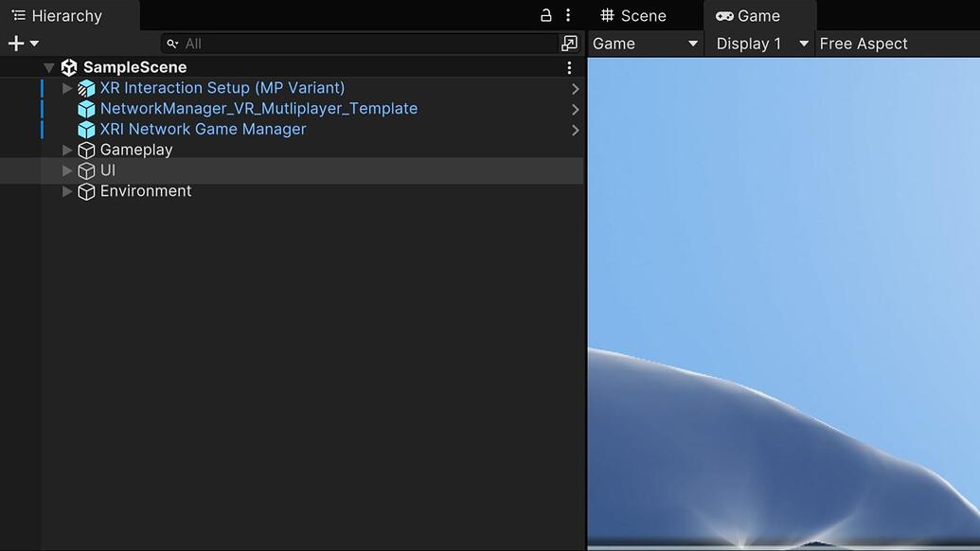Click the UI GameObject icon
The image size is (980, 551).
pos(85,169)
